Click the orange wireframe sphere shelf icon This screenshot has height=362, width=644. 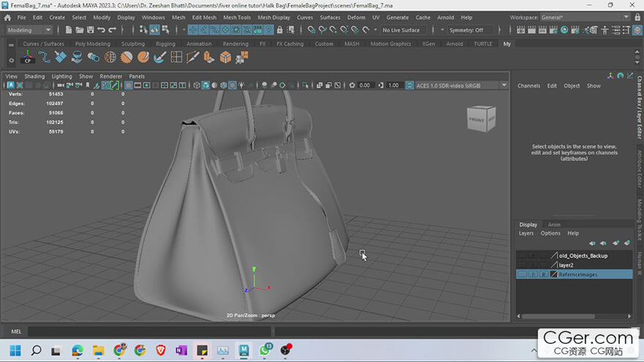click(110, 58)
